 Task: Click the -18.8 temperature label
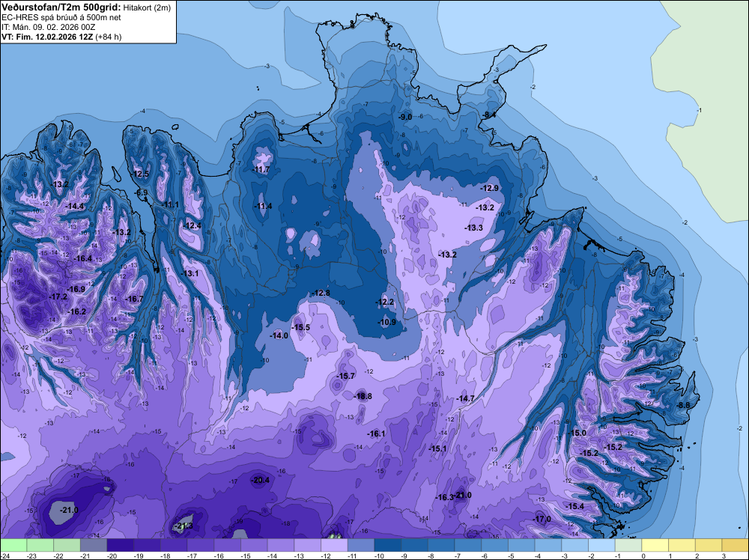(363, 396)
